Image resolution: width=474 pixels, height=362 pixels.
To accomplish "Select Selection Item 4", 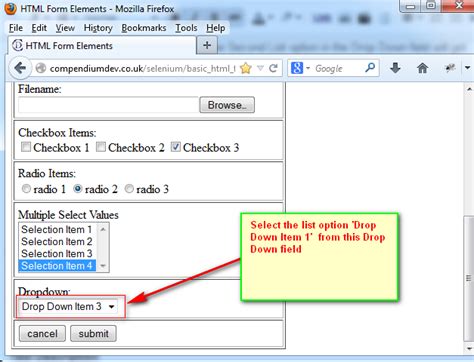I will (57, 266).
